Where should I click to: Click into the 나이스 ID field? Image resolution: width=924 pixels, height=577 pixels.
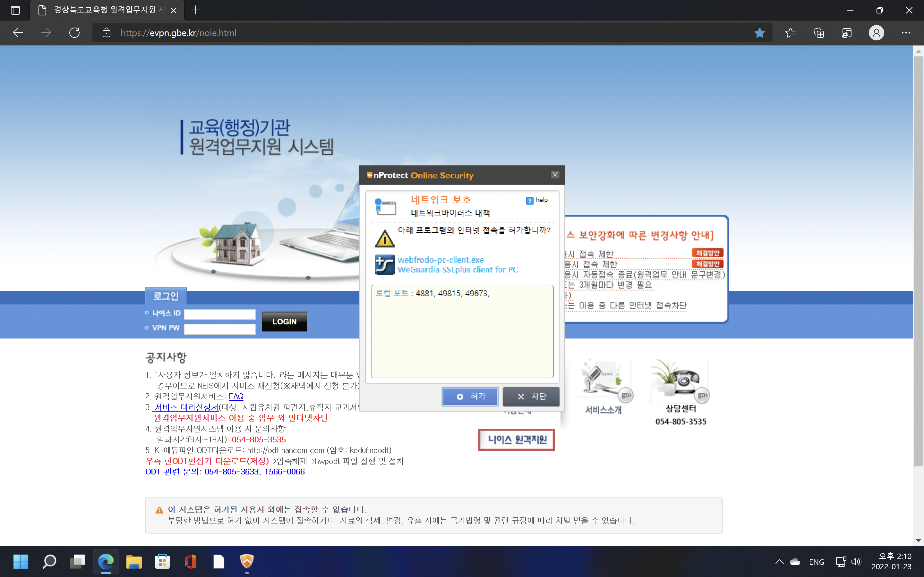pos(219,314)
